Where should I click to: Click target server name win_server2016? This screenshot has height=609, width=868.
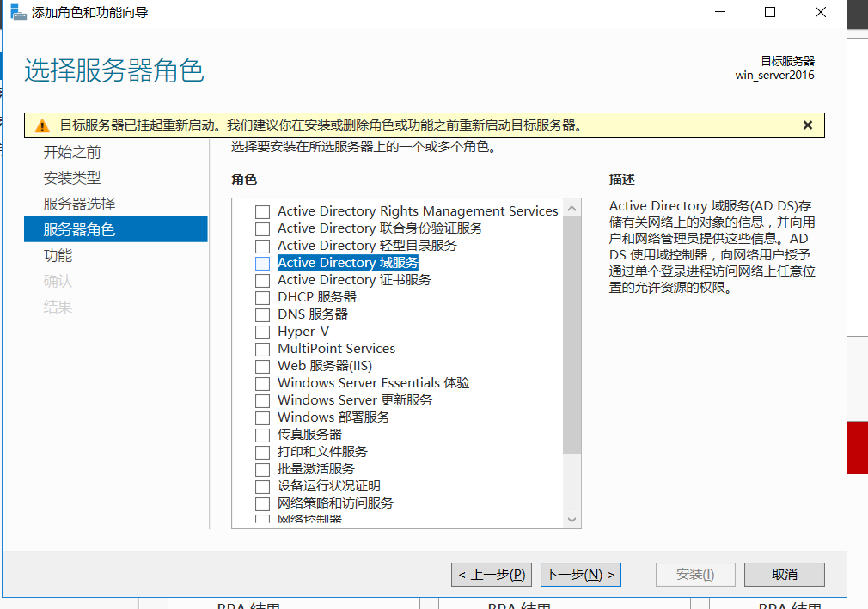[x=774, y=76]
